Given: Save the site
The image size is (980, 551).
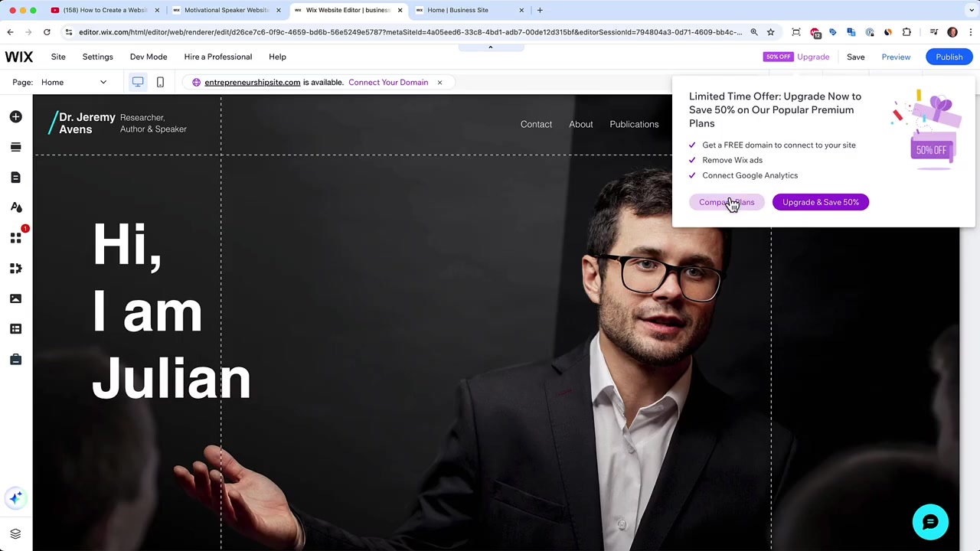Looking at the screenshot, I should click(856, 57).
